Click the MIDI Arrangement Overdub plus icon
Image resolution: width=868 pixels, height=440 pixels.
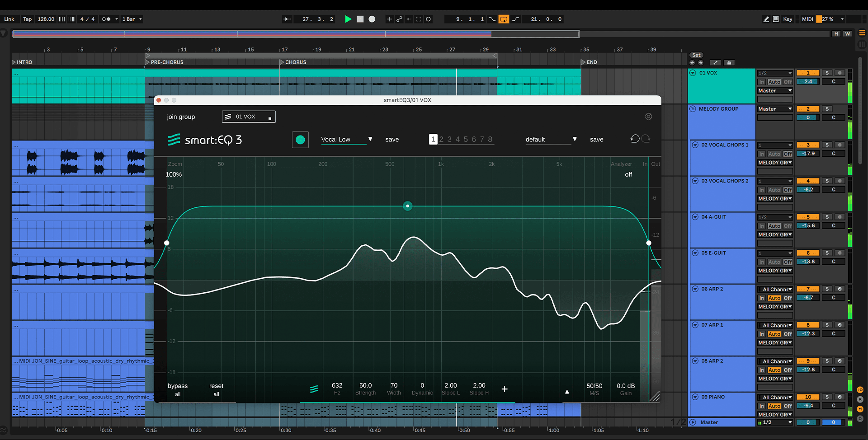[389, 19]
